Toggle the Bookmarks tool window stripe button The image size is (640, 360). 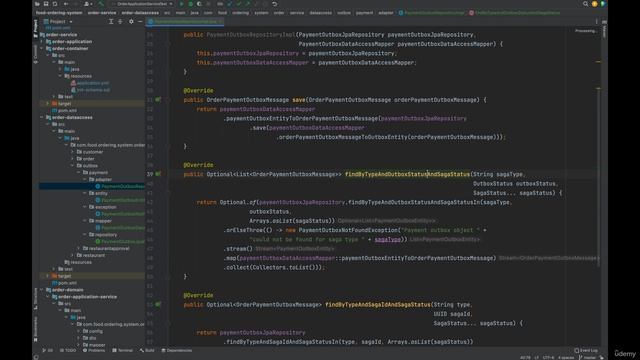(x=36, y=329)
